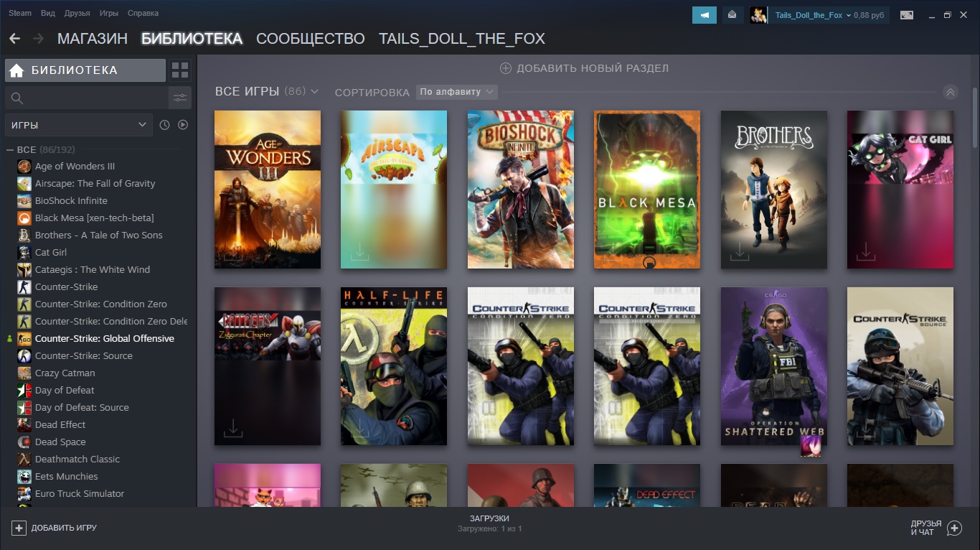This screenshot has height=550, width=980.
Task: Open the Друзья menu
Action: [x=77, y=13]
